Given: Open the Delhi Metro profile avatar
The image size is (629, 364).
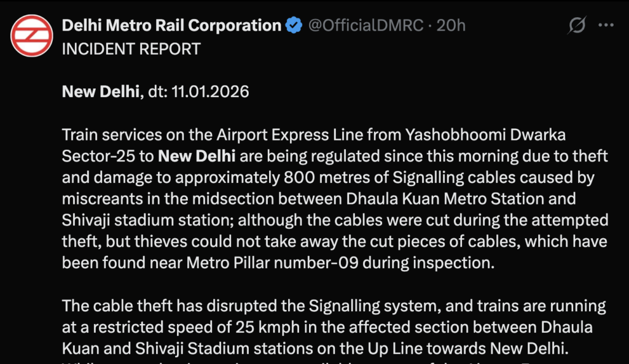Looking at the screenshot, I should click(31, 35).
